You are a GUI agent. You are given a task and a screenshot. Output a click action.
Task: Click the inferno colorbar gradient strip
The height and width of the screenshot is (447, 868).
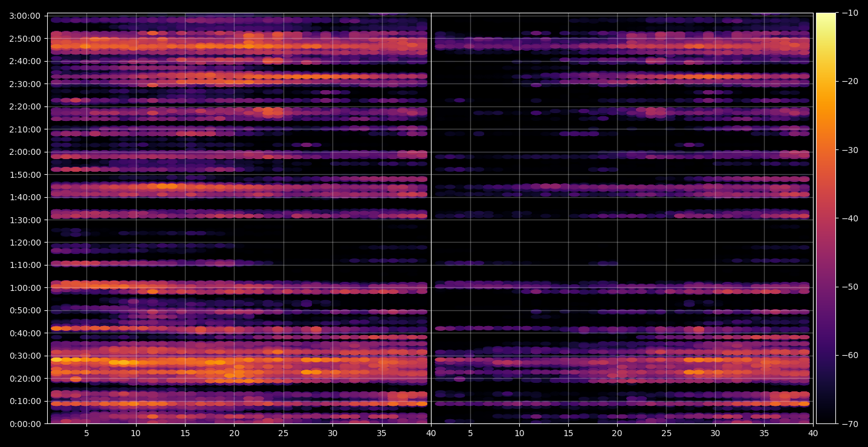pyautogui.click(x=826, y=218)
